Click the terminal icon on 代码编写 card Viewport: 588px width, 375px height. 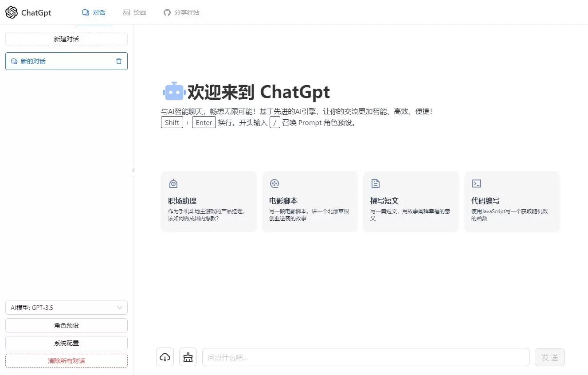[477, 184]
